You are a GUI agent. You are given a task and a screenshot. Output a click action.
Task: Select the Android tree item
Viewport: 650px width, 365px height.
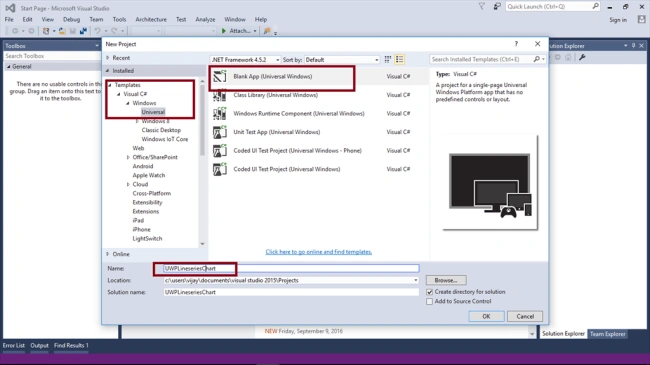(x=143, y=166)
